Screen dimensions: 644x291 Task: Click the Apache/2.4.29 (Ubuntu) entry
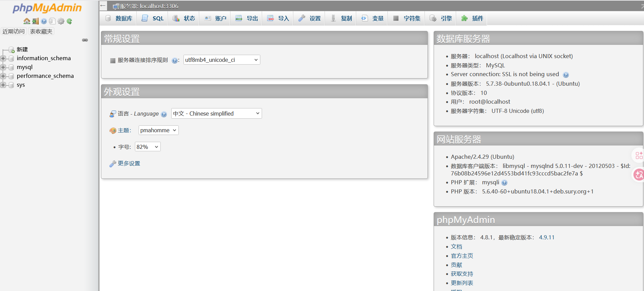[x=482, y=157]
